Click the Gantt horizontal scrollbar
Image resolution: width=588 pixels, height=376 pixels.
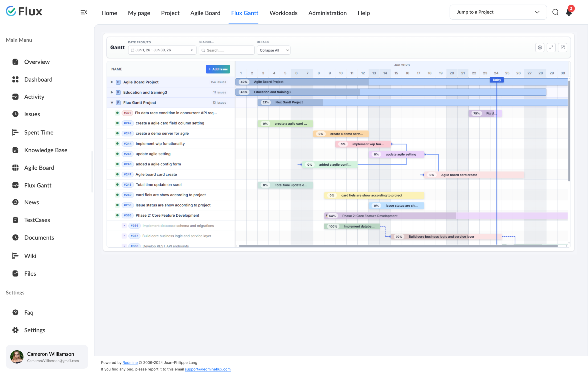point(398,246)
